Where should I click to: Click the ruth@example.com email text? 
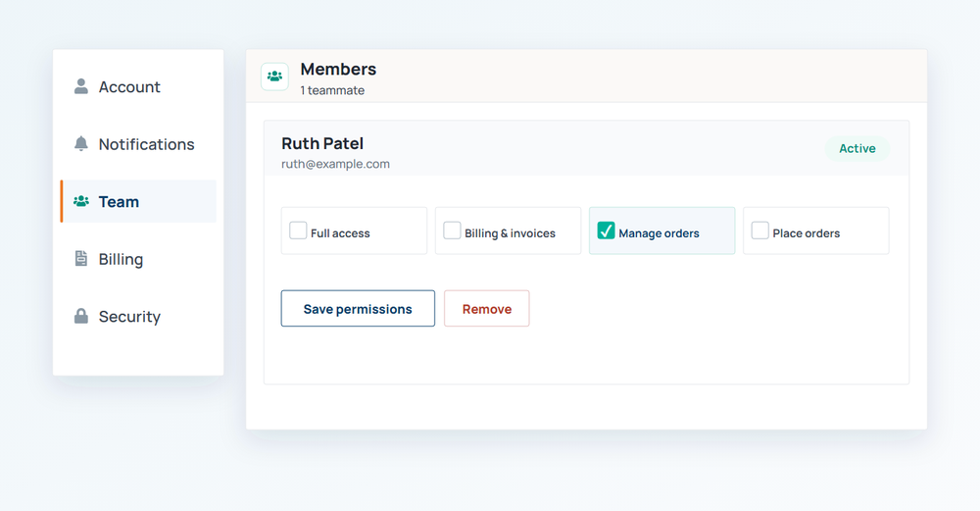[335, 164]
